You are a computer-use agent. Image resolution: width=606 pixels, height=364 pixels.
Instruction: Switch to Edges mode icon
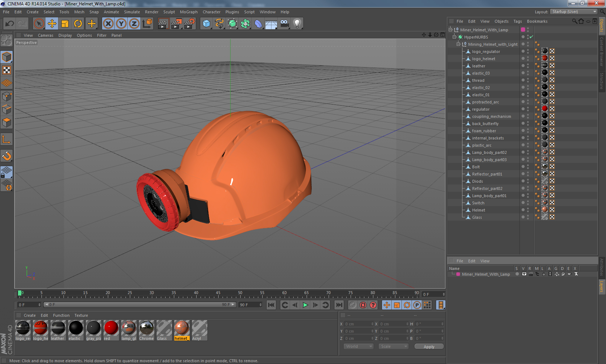tap(6, 109)
